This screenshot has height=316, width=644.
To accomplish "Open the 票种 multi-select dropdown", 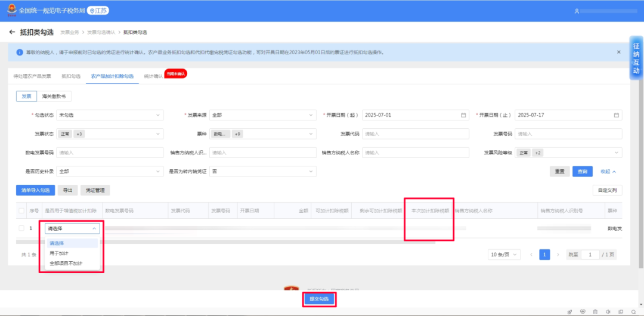I will point(263,134).
